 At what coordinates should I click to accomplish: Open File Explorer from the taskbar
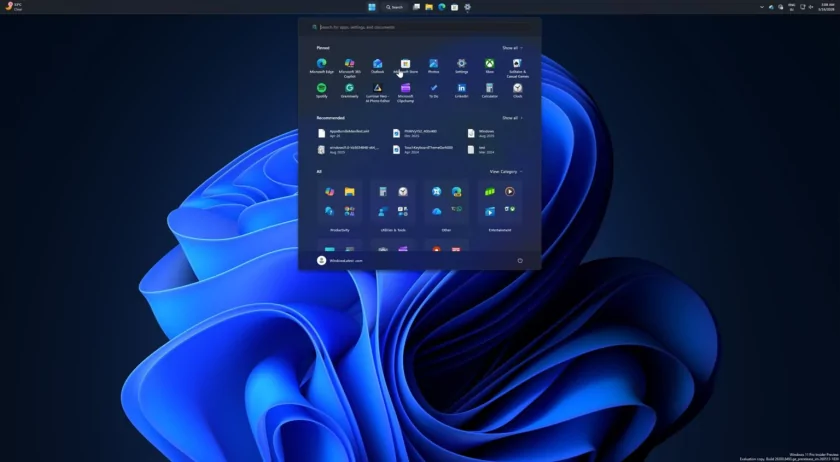click(429, 7)
